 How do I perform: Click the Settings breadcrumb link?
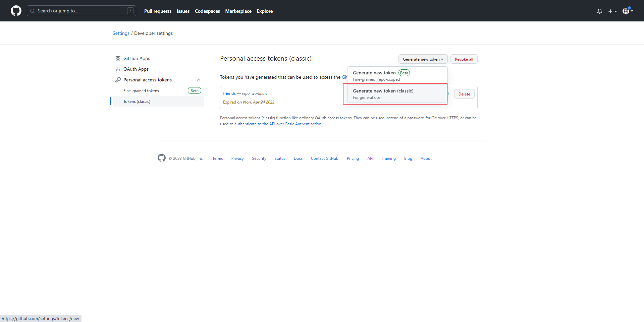(x=121, y=33)
